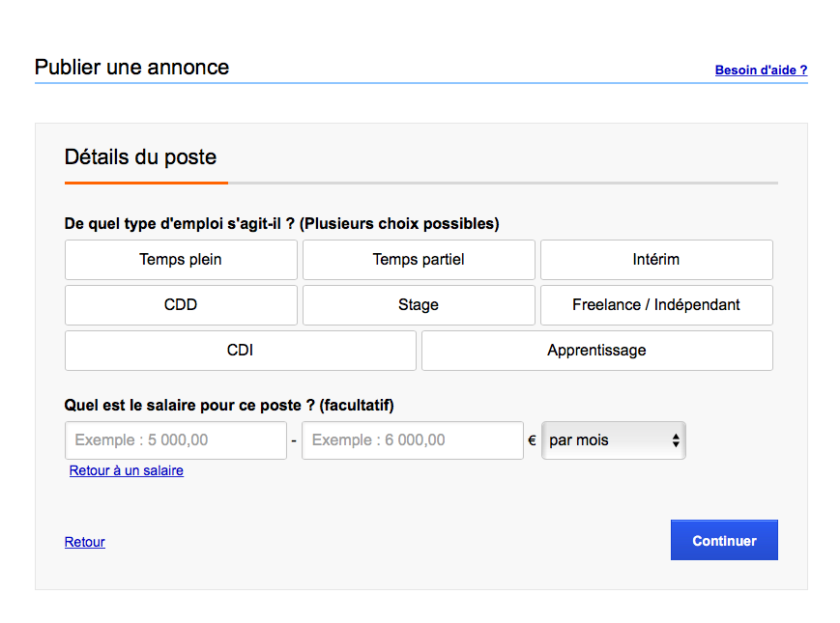
Task: Click the salary question label text
Action: (x=229, y=405)
